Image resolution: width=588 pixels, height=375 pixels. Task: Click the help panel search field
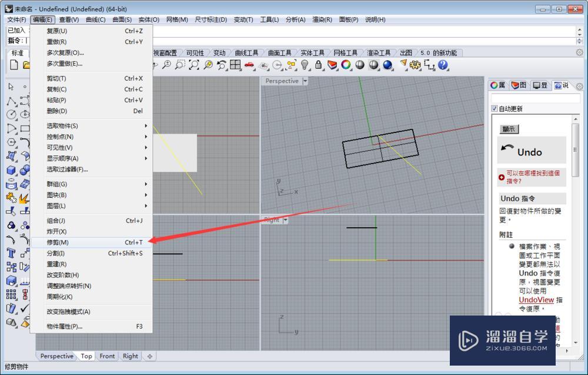[x=536, y=98]
